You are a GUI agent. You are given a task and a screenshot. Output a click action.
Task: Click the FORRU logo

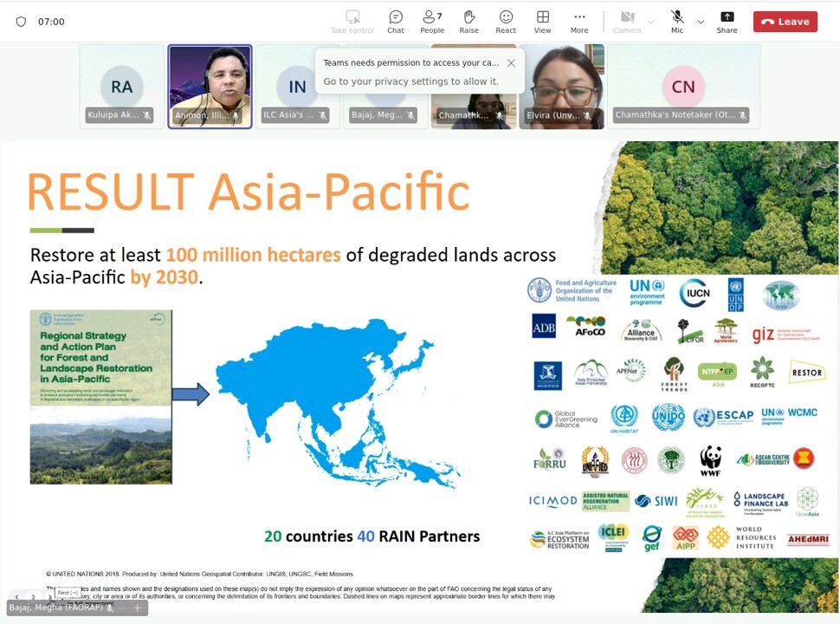tap(550, 459)
